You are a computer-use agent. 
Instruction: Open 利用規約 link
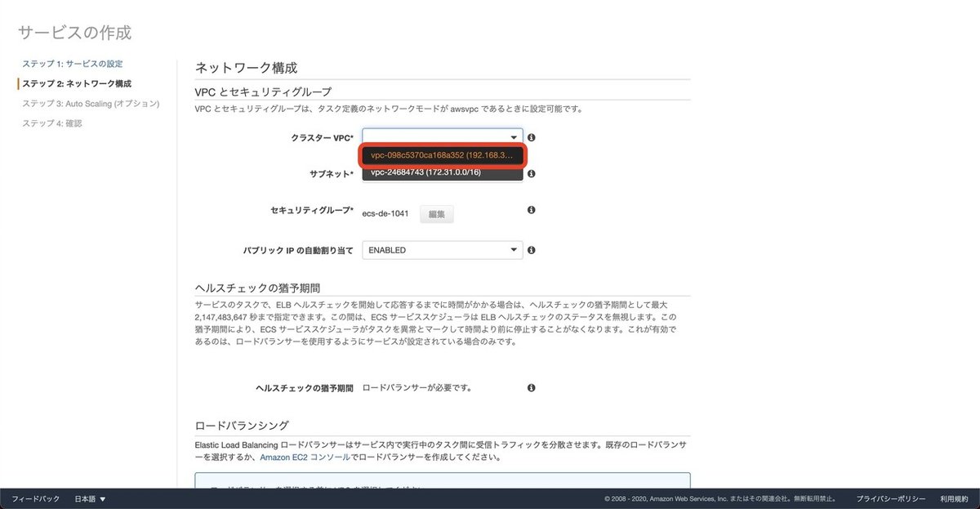[954, 498]
